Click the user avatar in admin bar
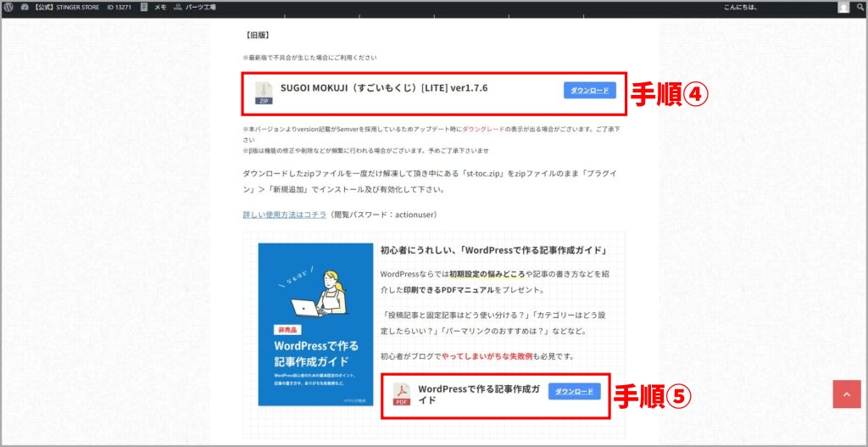868x447 pixels. coord(843,8)
